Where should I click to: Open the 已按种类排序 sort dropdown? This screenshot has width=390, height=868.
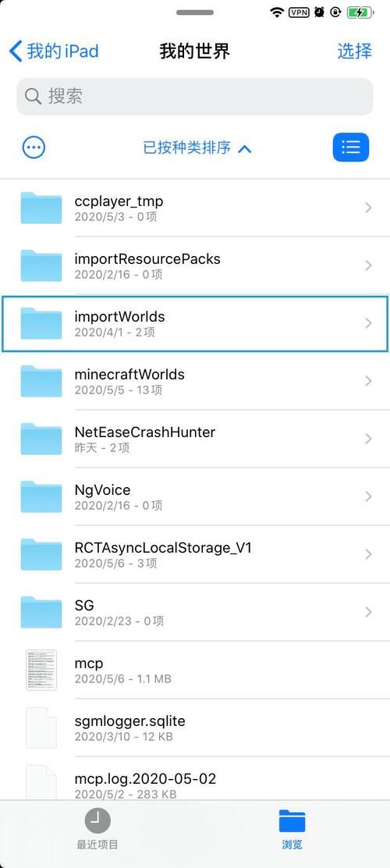[197, 148]
